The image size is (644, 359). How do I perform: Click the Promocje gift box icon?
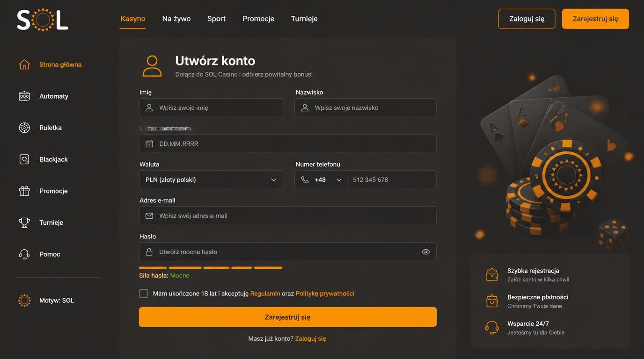[24, 191]
